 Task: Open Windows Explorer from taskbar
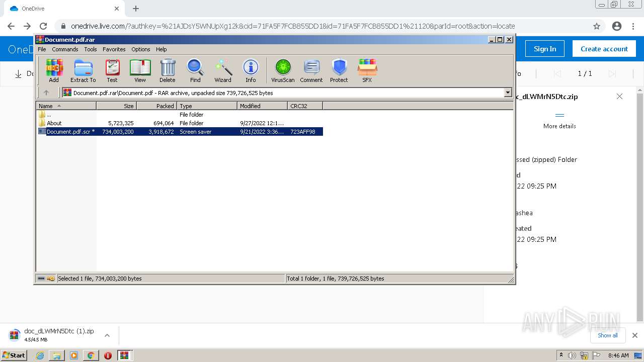click(x=57, y=355)
